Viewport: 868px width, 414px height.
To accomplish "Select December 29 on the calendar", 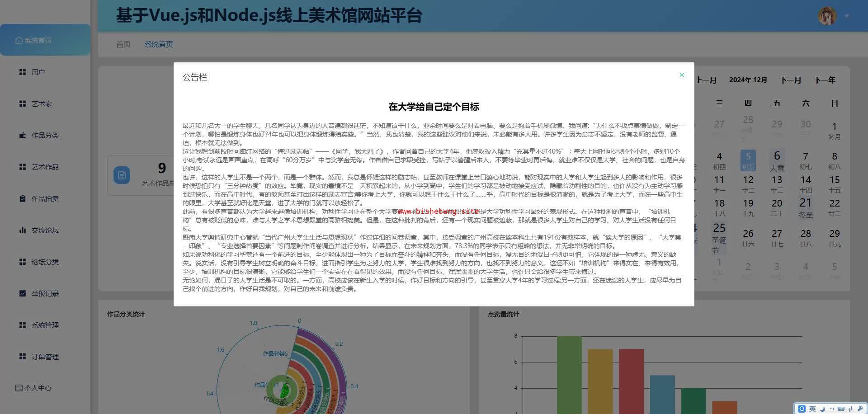I will pyautogui.click(x=835, y=238).
